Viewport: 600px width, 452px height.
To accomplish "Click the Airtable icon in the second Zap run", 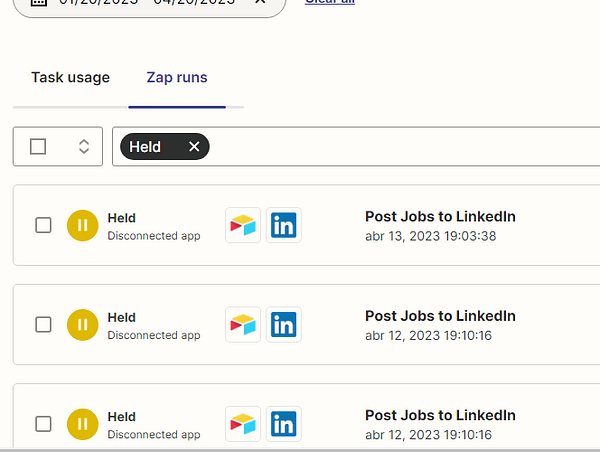I will coord(243,324).
